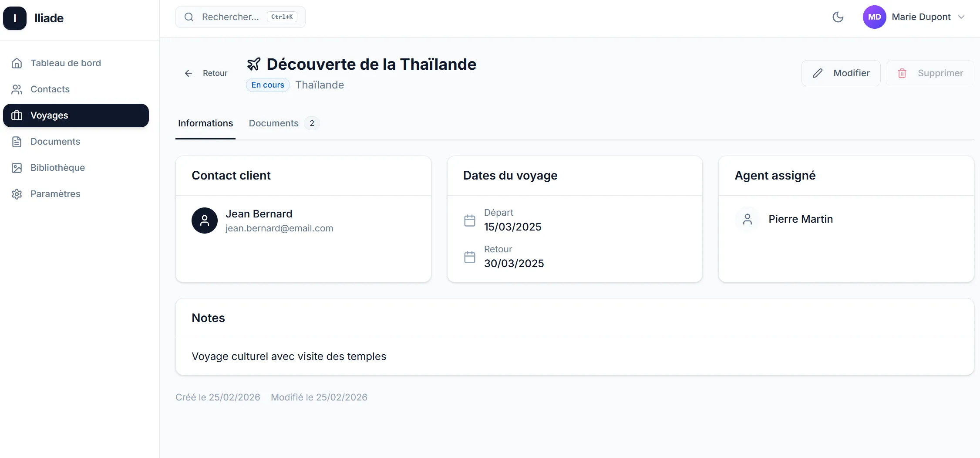The width and height of the screenshot is (980, 458).
Task: Open the Documents file icon in sidebar
Action: [17, 142]
